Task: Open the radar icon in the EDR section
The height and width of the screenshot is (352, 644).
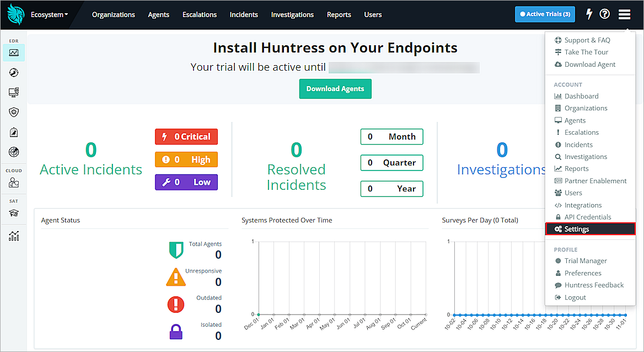Action: click(13, 72)
